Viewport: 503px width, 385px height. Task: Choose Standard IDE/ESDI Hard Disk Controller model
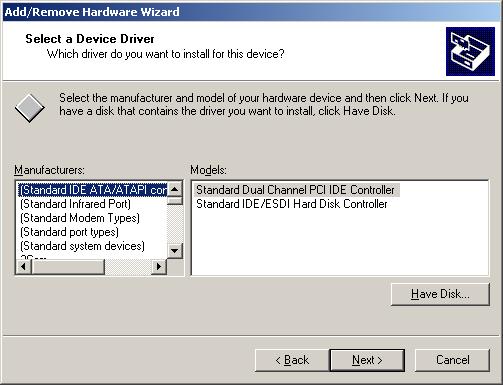tap(292, 204)
